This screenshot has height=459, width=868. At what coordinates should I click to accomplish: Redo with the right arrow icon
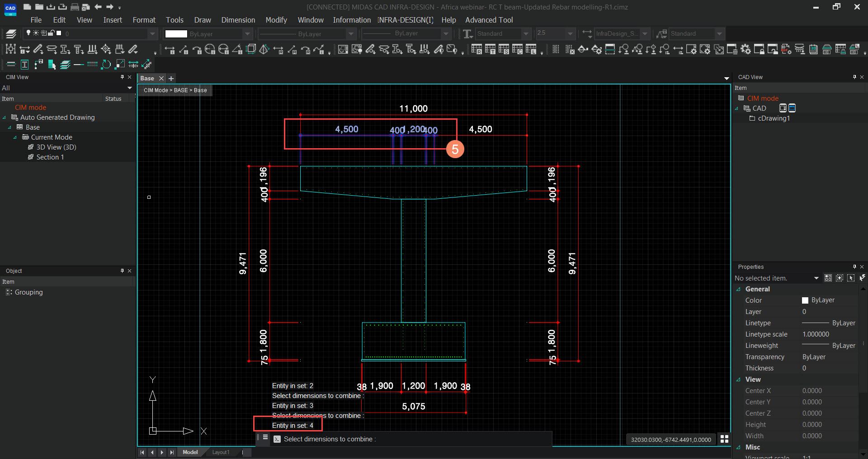point(109,7)
